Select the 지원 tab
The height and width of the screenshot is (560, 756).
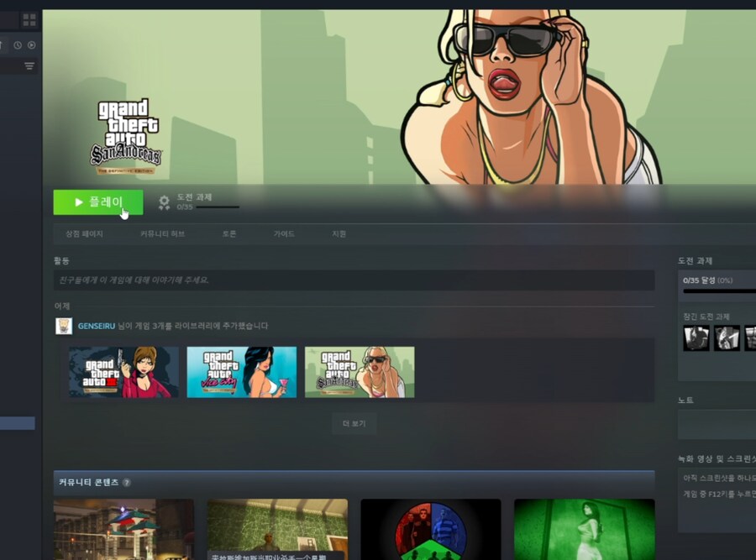pos(339,234)
